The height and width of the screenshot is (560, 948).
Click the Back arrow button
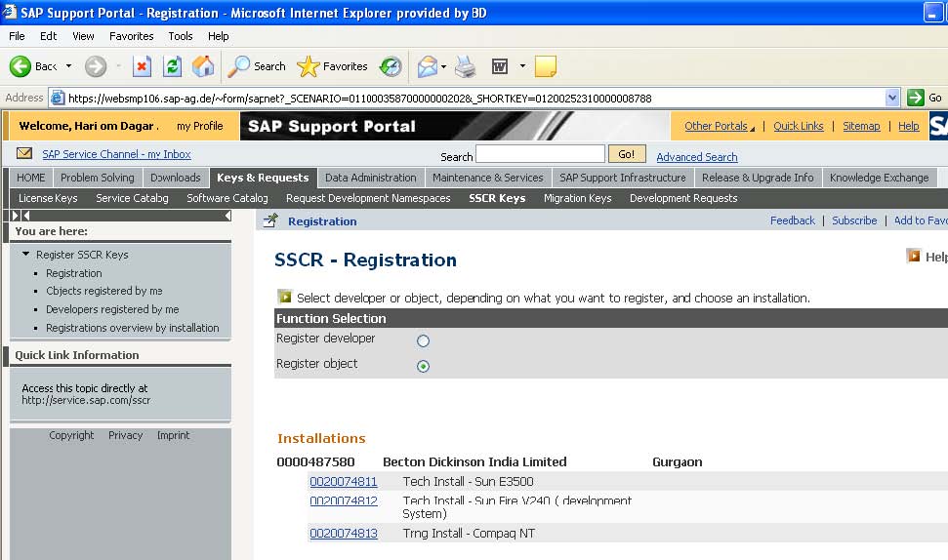[x=20, y=66]
